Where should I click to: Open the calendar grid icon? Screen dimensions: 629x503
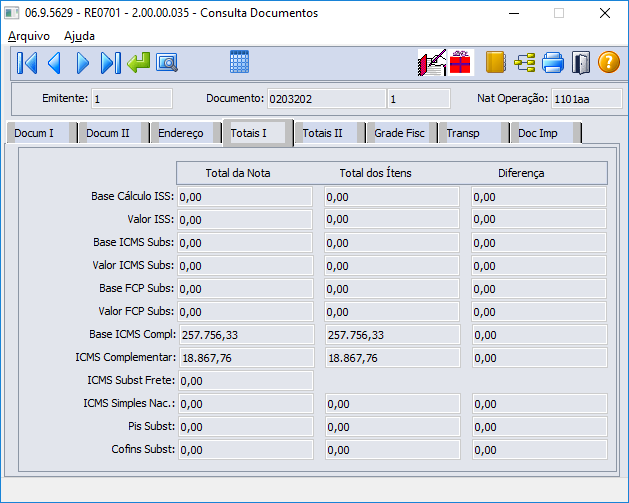coord(239,62)
